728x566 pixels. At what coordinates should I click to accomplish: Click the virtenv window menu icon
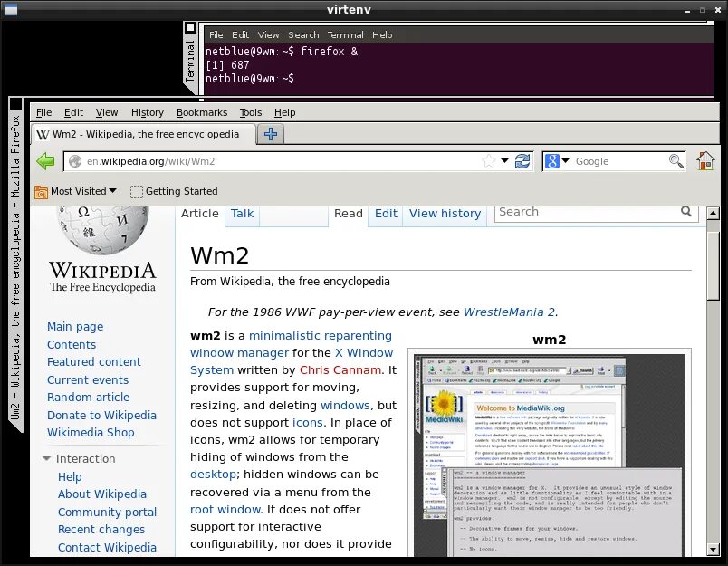[10, 9]
